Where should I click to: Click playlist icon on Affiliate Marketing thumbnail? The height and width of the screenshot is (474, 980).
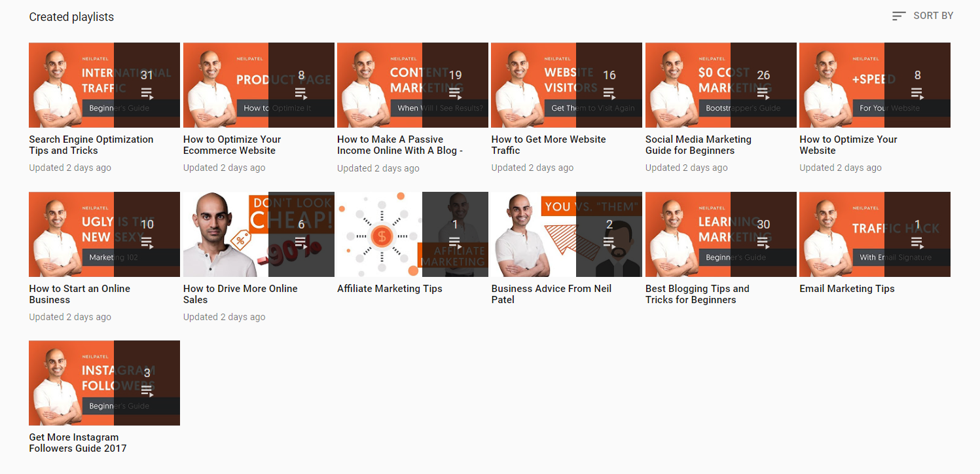coord(455,242)
